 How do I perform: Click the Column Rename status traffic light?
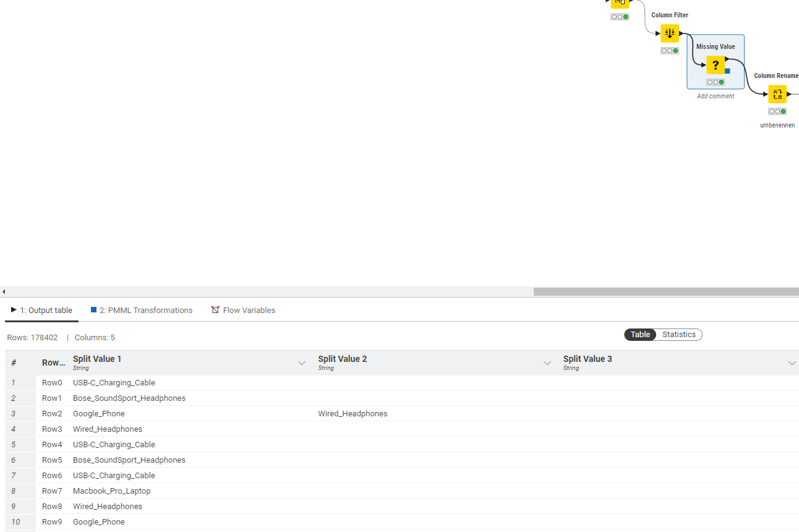pyautogui.click(x=777, y=111)
